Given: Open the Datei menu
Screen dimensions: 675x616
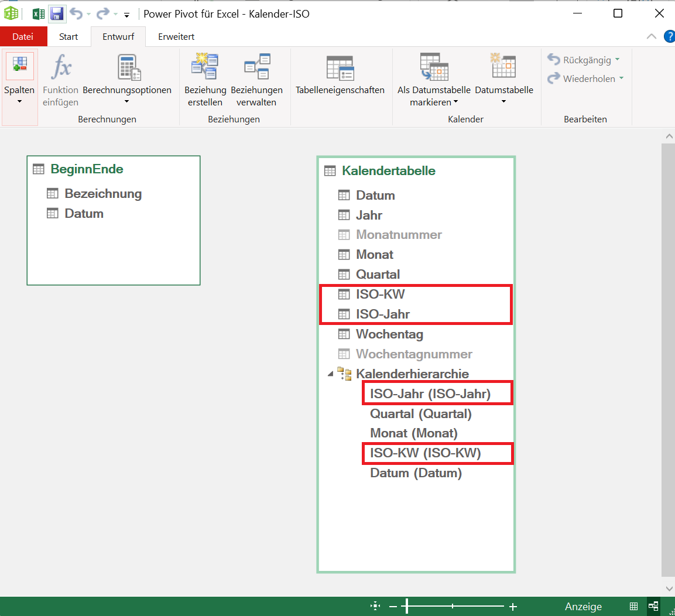Looking at the screenshot, I should click(23, 36).
